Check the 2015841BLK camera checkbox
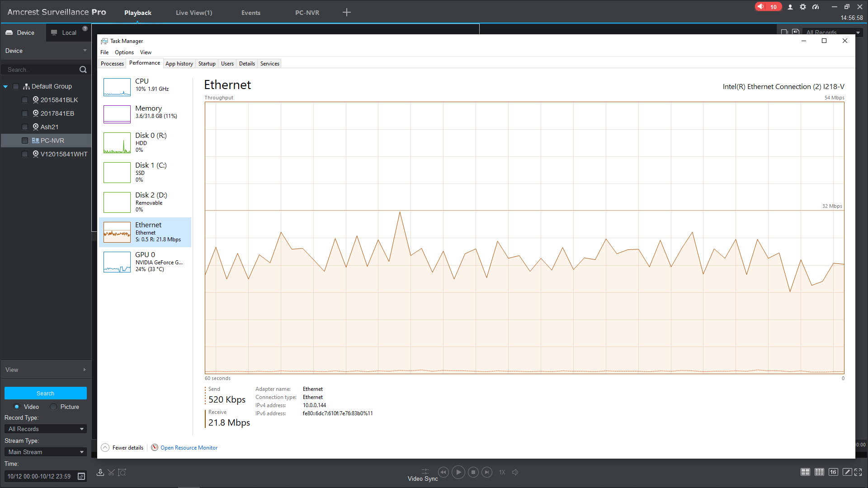Screen dimensions: 868x488 25,100
